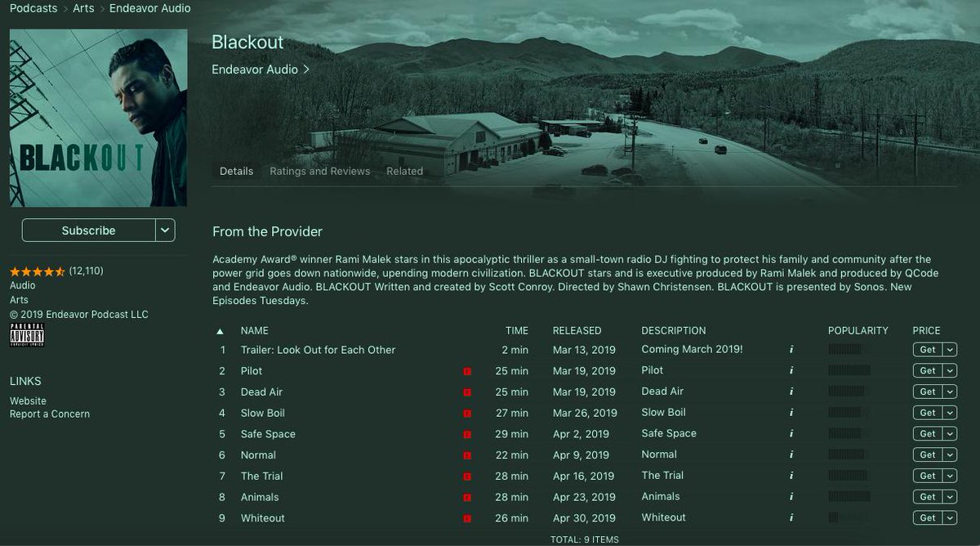The width and height of the screenshot is (980, 546).
Task: Click explicit badge on Pilot row
Action: coord(467,372)
